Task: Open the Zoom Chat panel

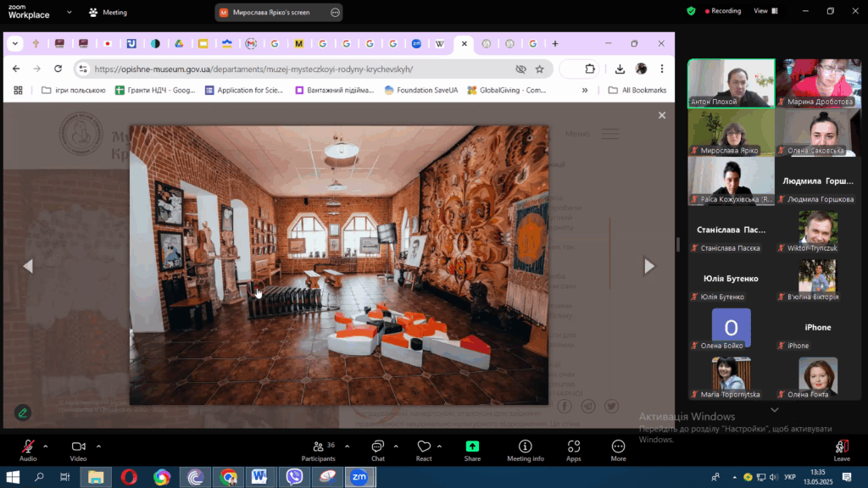Action: pyautogui.click(x=377, y=449)
